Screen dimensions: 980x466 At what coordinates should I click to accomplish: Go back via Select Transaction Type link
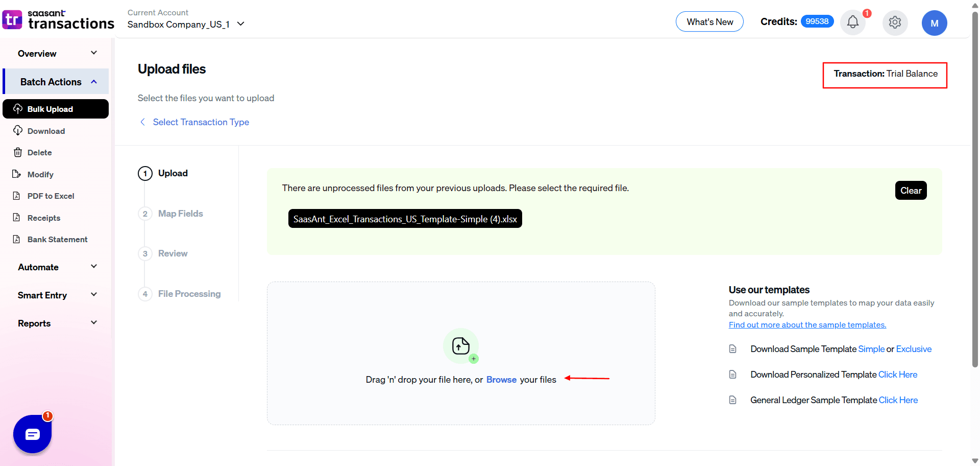pyautogui.click(x=201, y=122)
